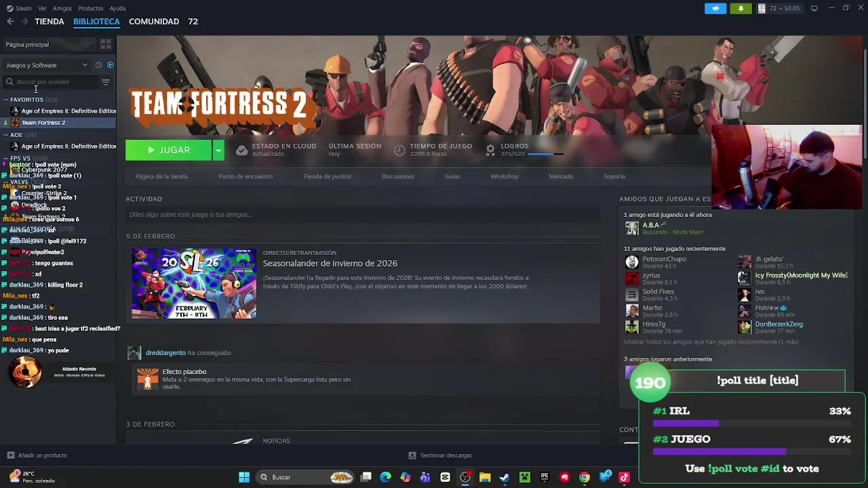Click the Buscar por nombre search field
This screenshot has height=488, width=868.
51,82
